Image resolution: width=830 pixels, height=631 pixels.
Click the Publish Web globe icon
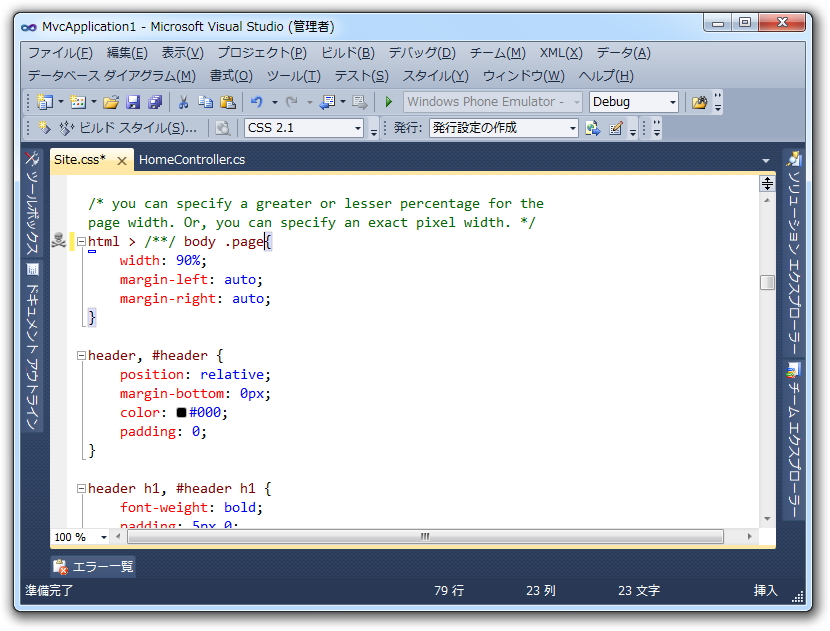point(592,128)
